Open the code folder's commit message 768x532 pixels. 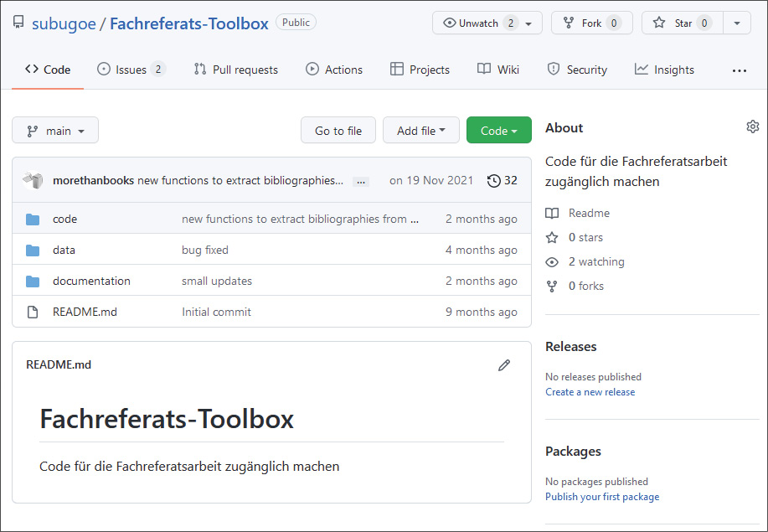pyautogui.click(x=300, y=219)
